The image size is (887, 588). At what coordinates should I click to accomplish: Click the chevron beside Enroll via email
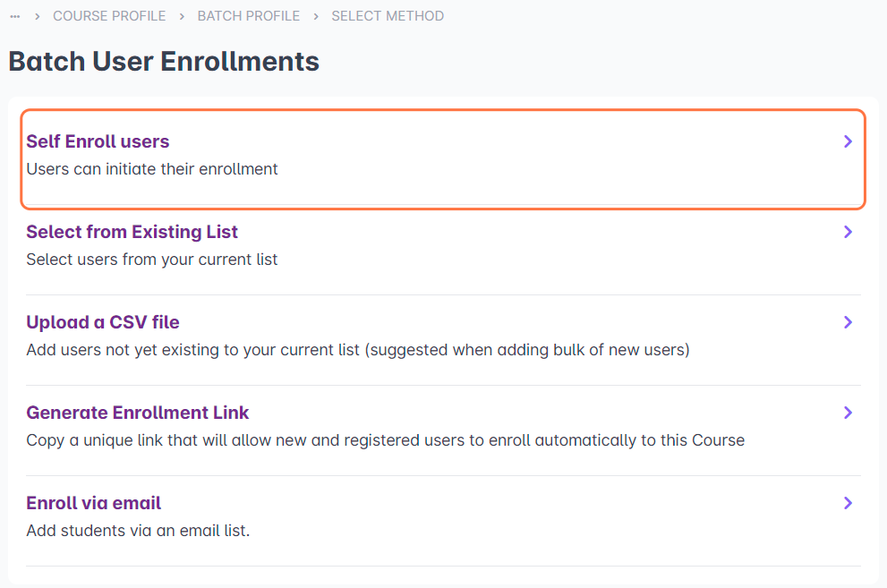pyautogui.click(x=848, y=503)
